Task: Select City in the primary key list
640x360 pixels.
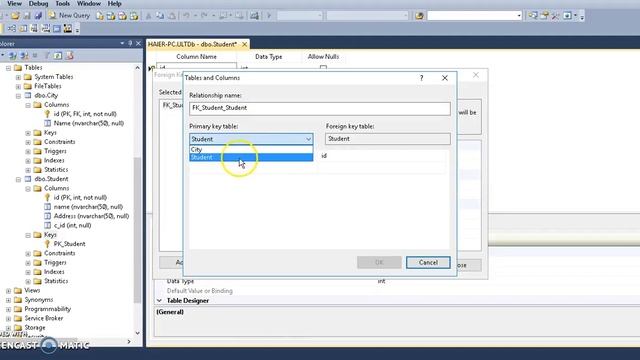Action: click(x=251, y=149)
